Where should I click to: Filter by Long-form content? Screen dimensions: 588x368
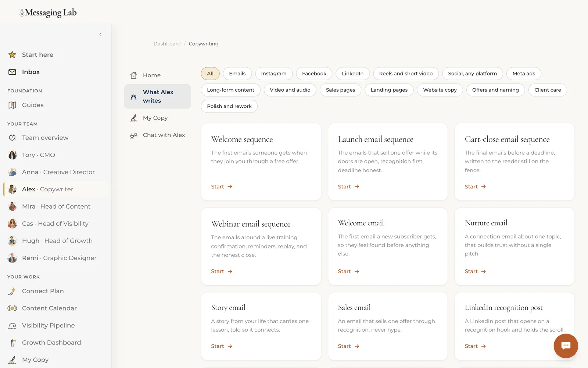pos(230,90)
